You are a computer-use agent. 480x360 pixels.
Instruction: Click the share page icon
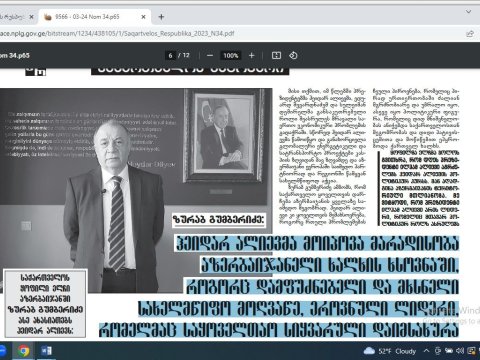[x=470, y=34]
